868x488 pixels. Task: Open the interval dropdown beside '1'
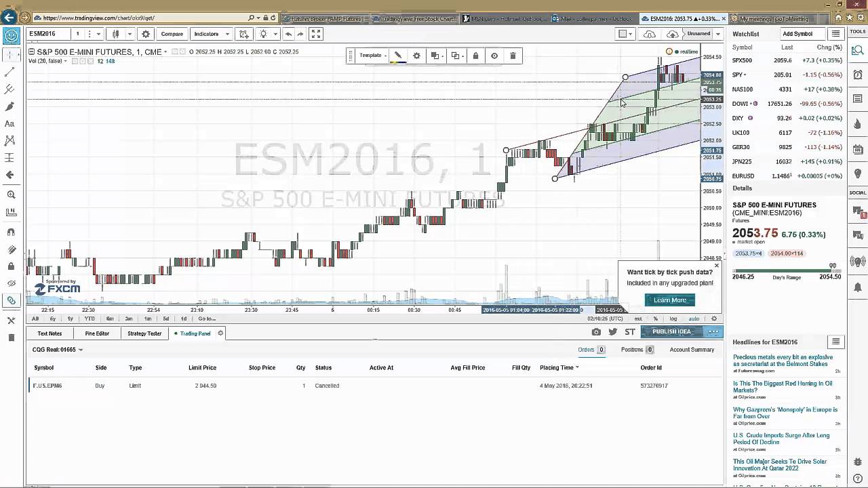coord(98,34)
